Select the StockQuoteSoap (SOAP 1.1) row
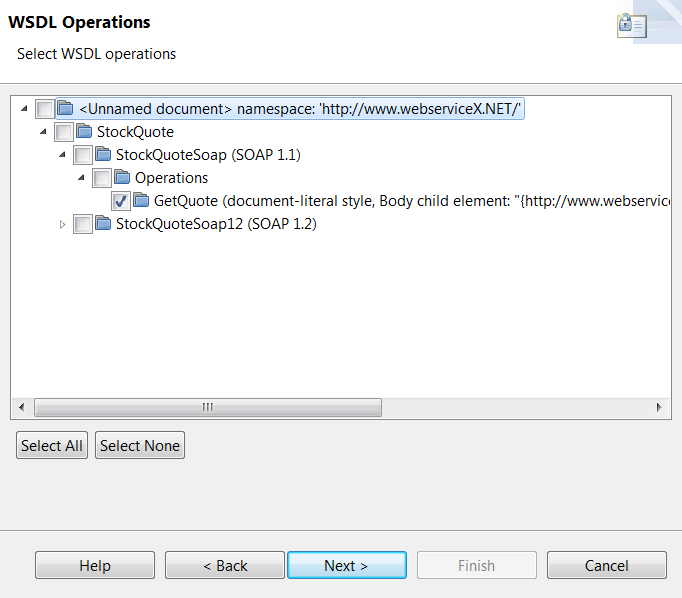The image size is (682, 598). tap(208, 155)
